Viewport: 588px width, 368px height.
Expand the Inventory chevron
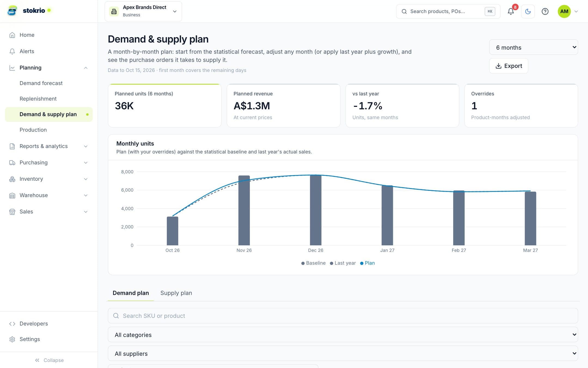pyautogui.click(x=86, y=179)
